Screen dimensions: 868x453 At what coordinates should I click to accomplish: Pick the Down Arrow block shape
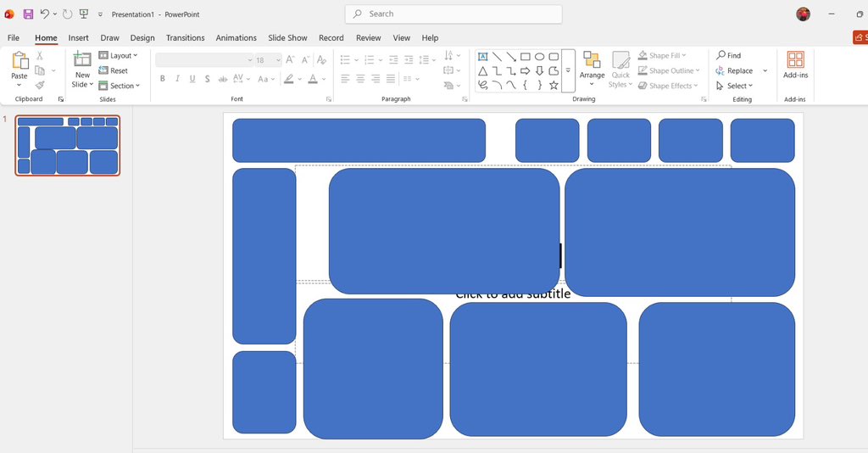(539, 71)
